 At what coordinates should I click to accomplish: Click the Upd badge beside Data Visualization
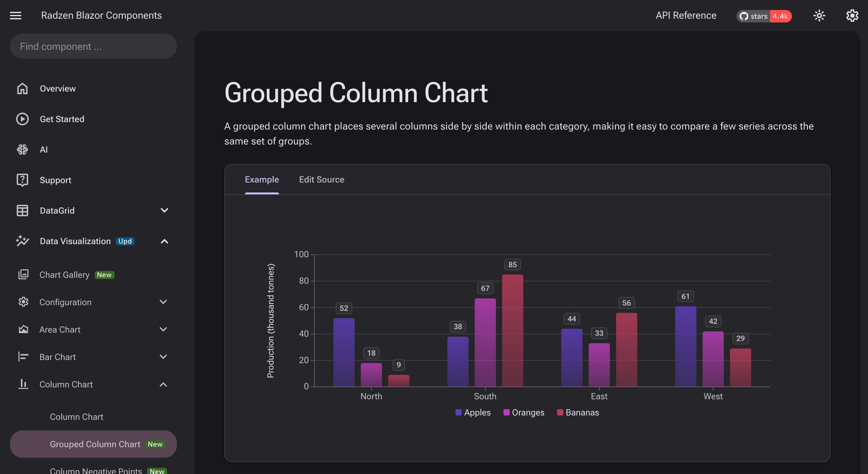click(x=125, y=241)
